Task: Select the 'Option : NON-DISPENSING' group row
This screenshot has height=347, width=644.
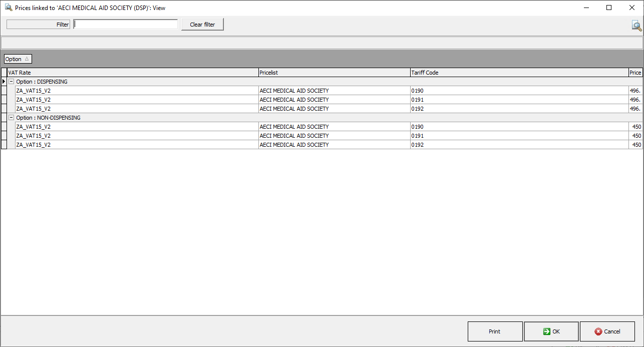Action: (x=325, y=118)
